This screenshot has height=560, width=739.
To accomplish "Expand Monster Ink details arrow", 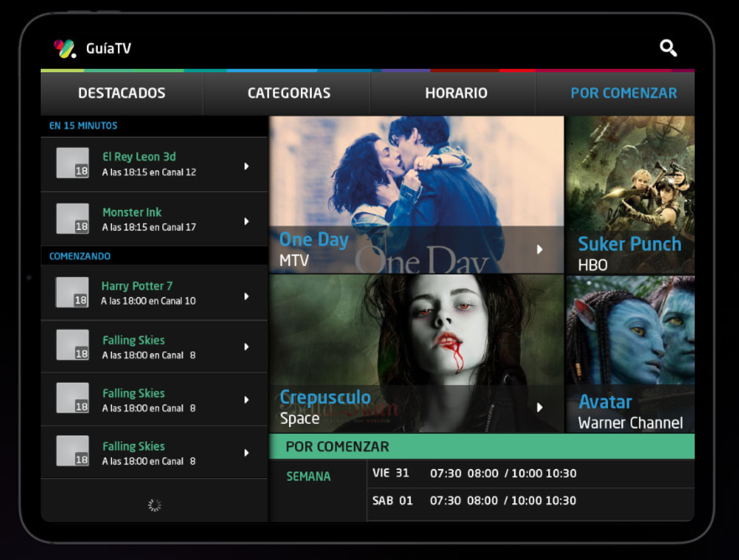I will tap(246, 221).
